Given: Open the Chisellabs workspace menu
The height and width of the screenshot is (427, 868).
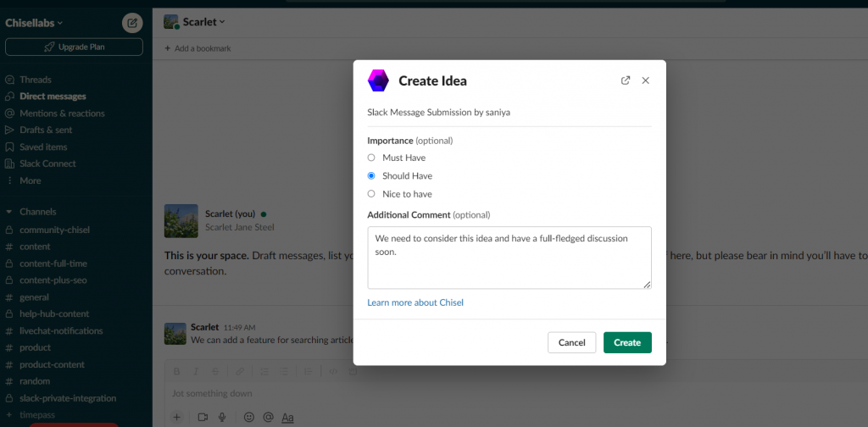Looking at the screenshot, I should (x=34, y=23).
